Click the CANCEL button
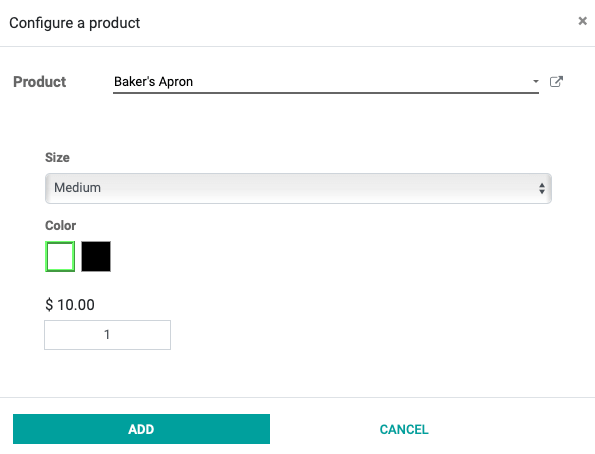 pyautogui.click(x=404, y=429)
